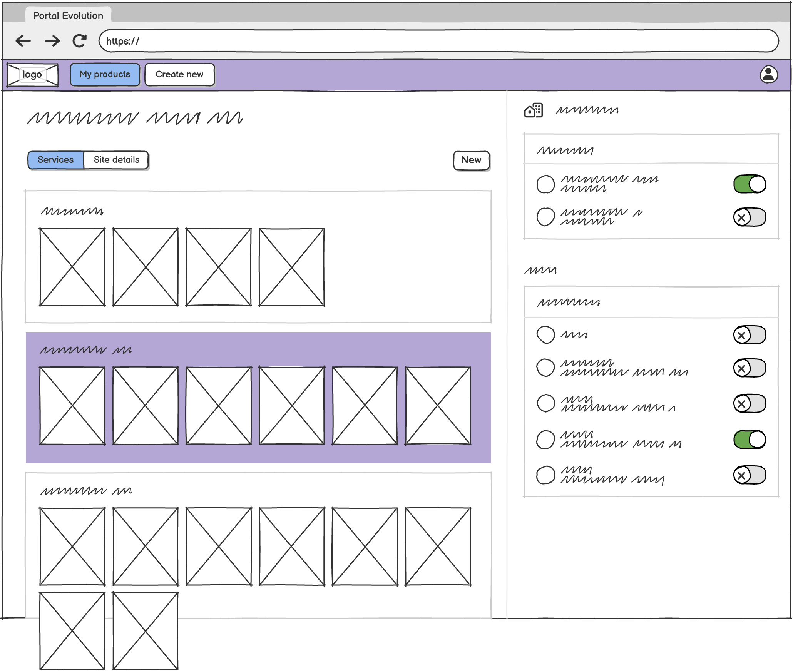Switch to the Site details tab
Viewport: 793px width, 672px height.
116,160
